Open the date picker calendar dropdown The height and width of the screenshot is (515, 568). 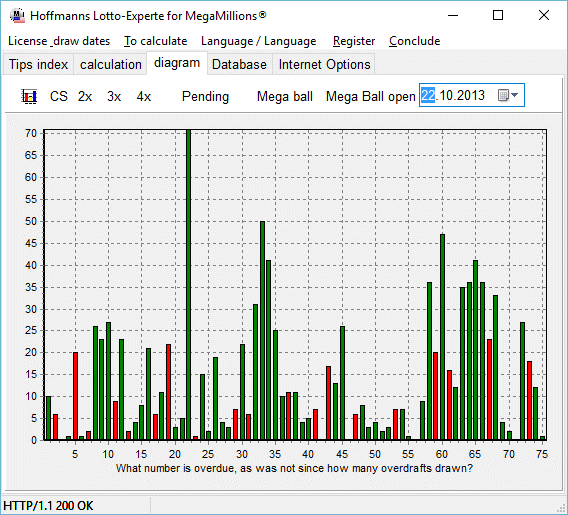(508, 95)
